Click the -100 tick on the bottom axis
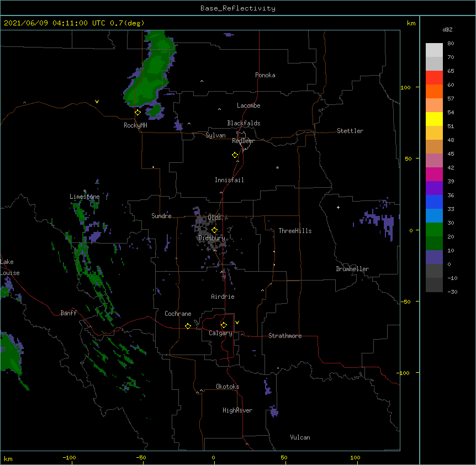476x465 pixels. pos(69,457)
